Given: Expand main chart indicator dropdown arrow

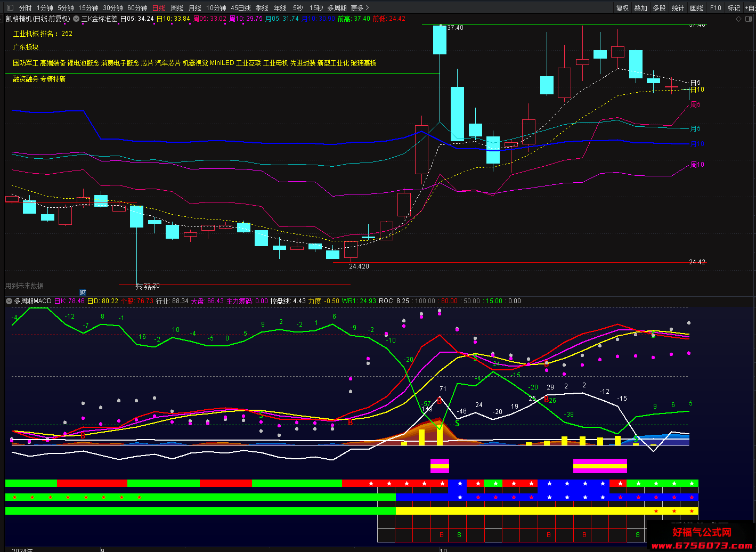Looking at the screenshot, I should (76, 19).
